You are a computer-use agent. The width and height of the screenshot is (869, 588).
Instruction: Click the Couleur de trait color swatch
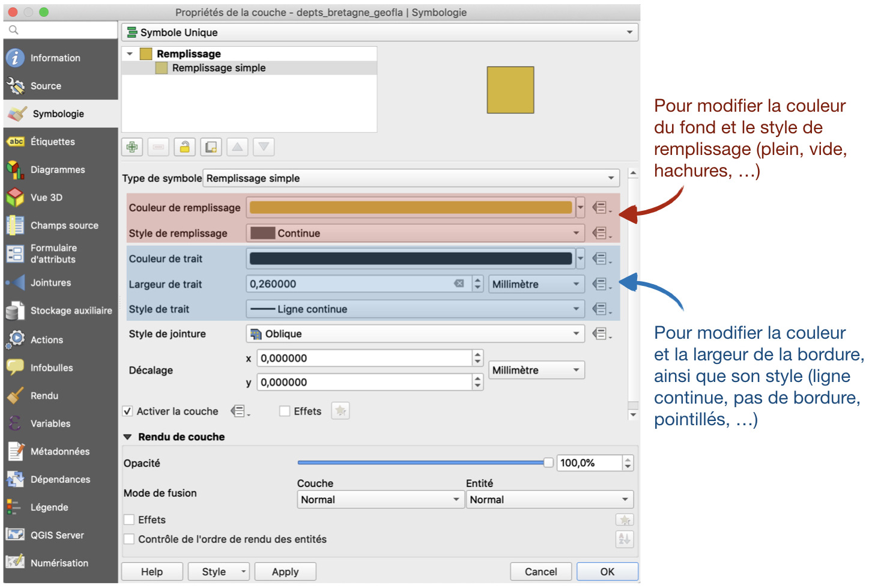point(411,259)
